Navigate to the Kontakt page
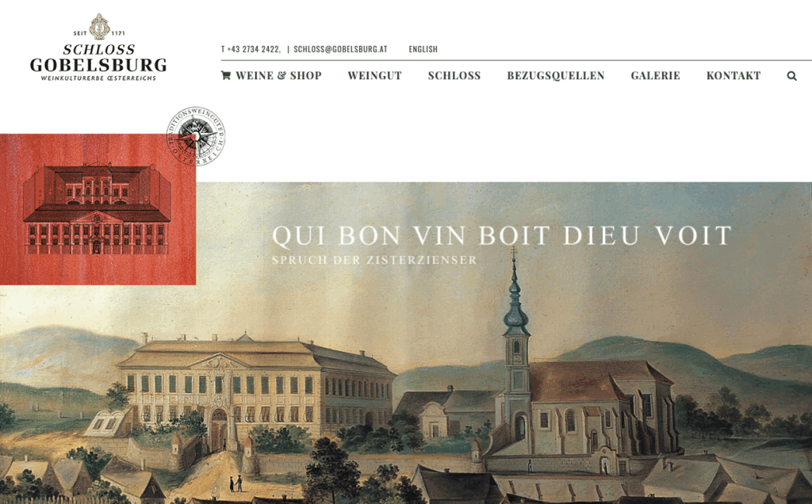 [733, 75]
